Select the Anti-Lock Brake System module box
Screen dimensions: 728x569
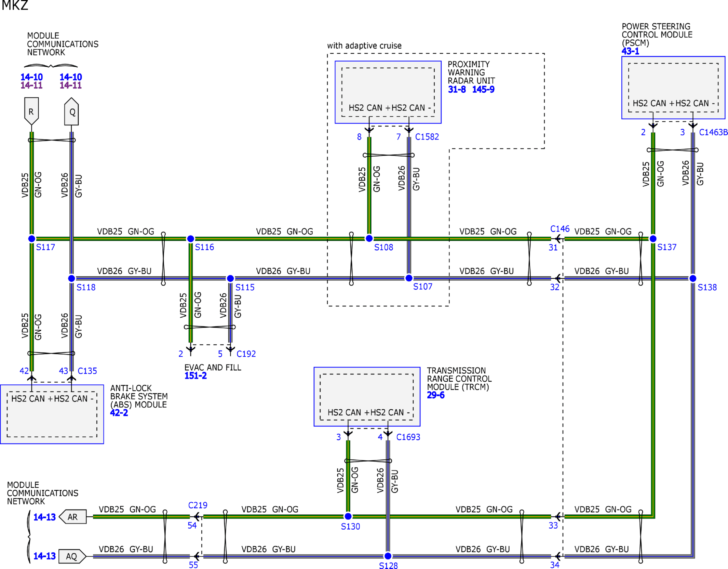[52, 414]
